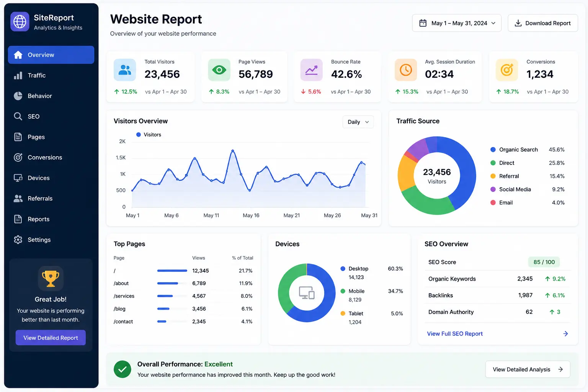The width and height of the screenshot is (588, 392).
Task: Click the View Detailed Analysis button
Action: 528,369
